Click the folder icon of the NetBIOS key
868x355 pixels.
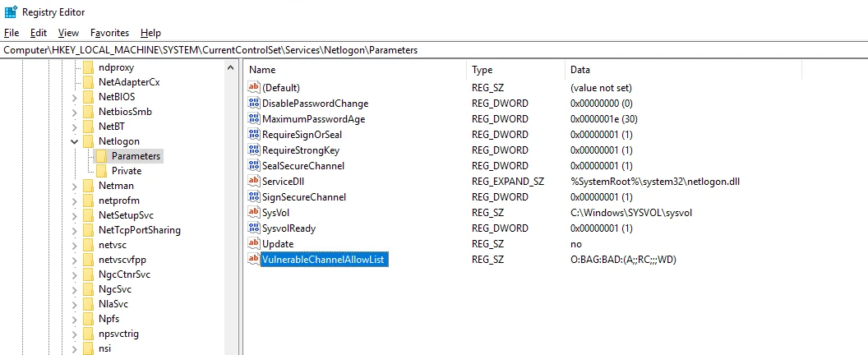click(x=88, y=97)
